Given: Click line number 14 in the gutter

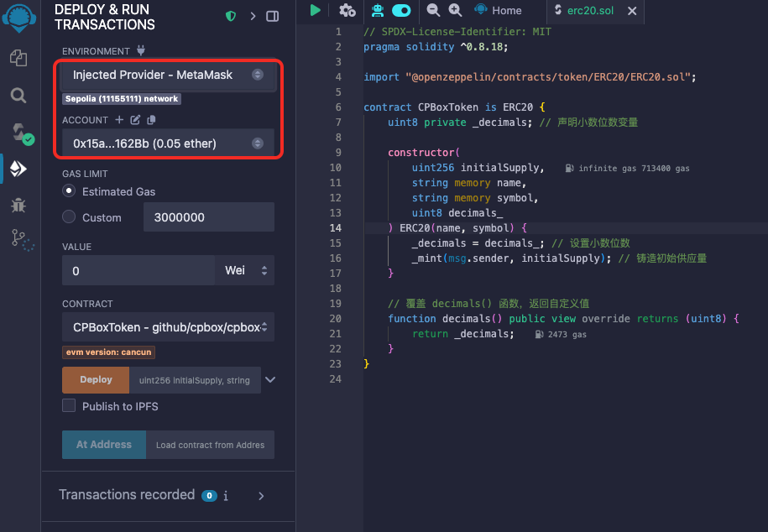Looking at the screenshot, I should click(336, 227).
